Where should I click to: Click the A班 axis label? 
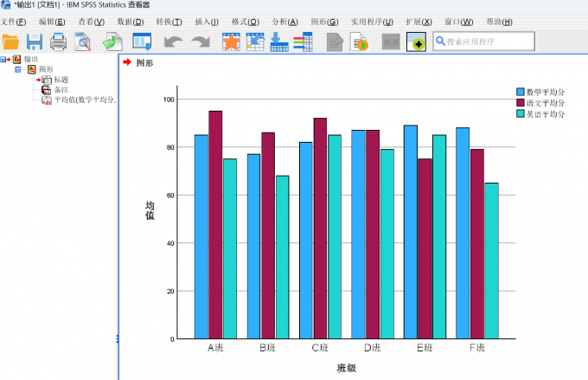tap(215, 348)
